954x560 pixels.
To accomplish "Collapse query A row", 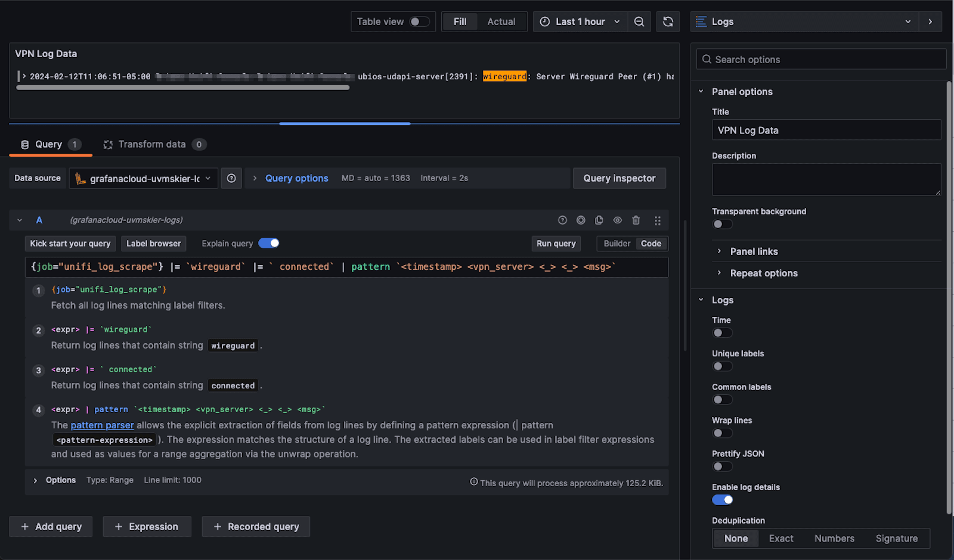I will click(x=20, y=220).
